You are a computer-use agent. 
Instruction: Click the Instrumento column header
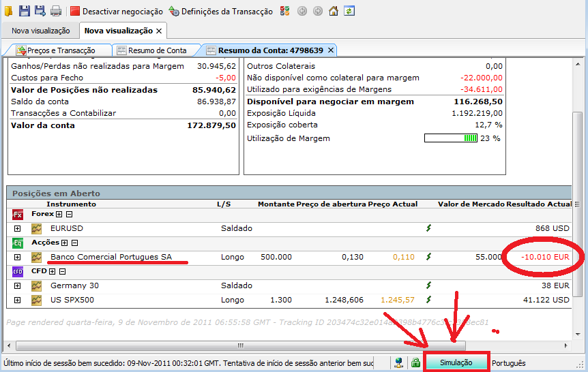[x=71, y=204]
